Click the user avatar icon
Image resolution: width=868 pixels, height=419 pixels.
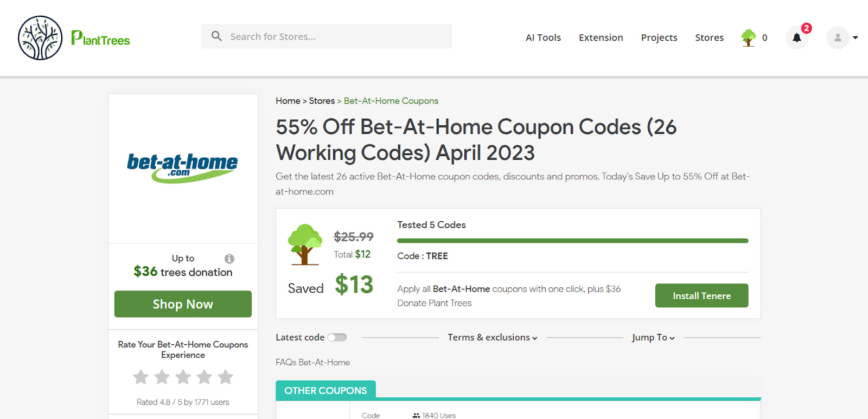point(838,37)
